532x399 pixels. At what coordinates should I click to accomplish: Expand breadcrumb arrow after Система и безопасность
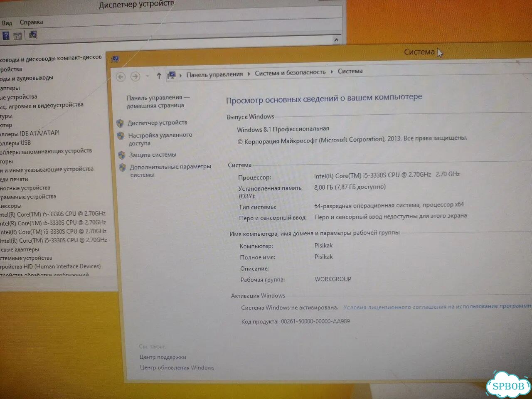click(x=332, y=72)
